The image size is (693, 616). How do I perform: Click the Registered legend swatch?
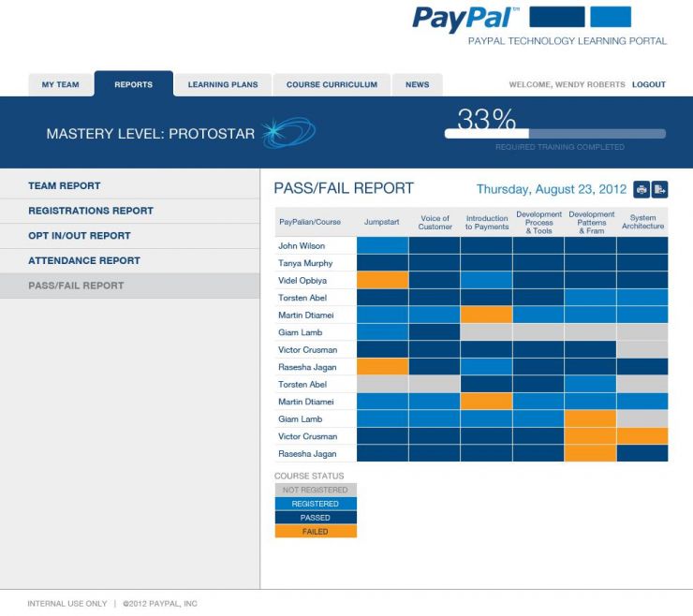coord(316,504)
